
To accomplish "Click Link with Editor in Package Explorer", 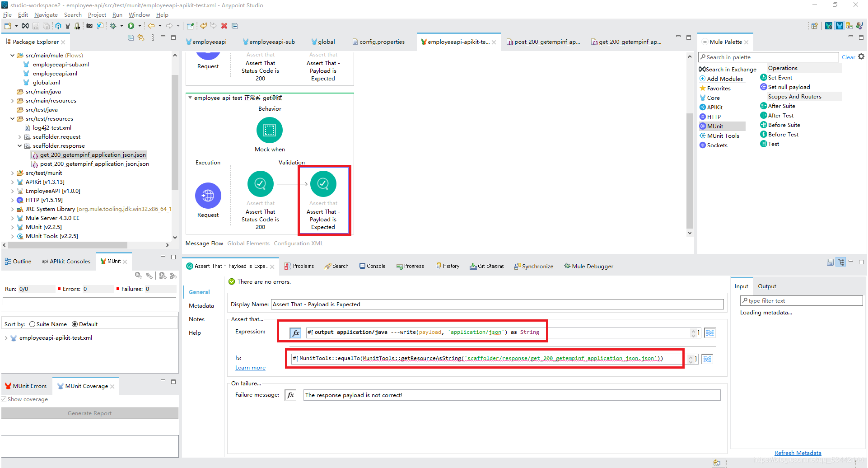I will pos(141,38).
